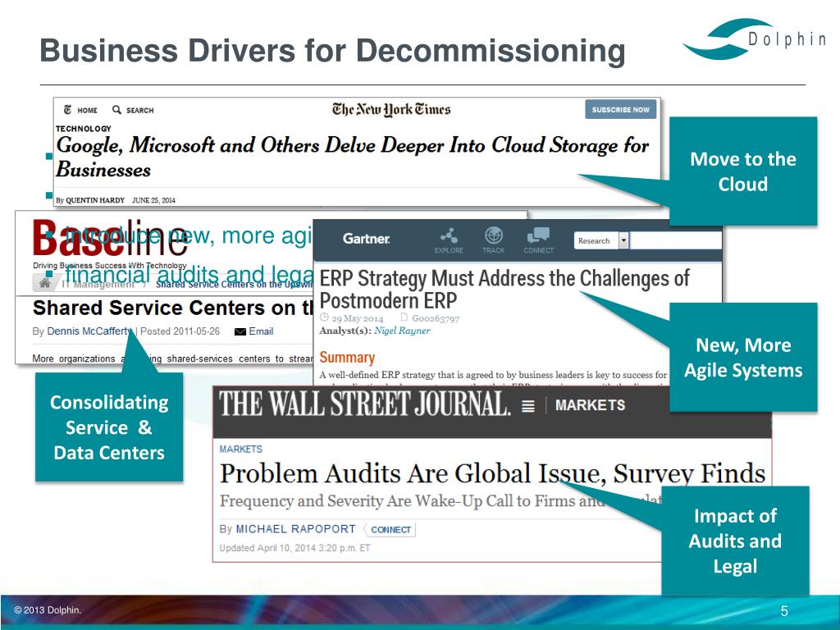This screenshot has width=840, height=630.
Task: Open analyst Nigel Rayner link
Action: [x=402, y=331]
